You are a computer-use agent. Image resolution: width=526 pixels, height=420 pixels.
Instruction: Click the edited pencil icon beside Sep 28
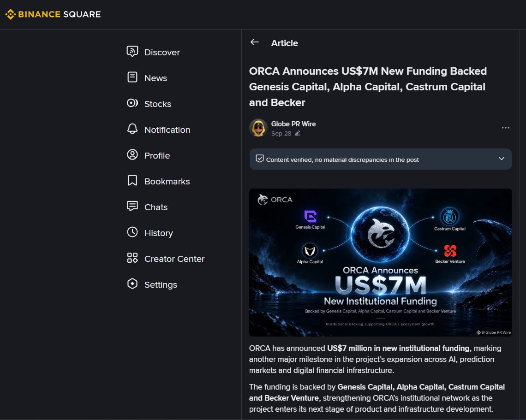(x=298, y=133)
